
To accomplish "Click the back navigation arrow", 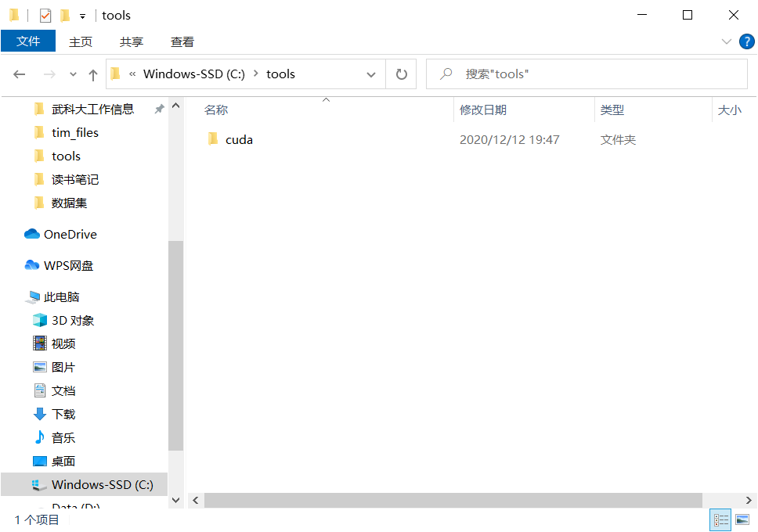I will (20, 74).
